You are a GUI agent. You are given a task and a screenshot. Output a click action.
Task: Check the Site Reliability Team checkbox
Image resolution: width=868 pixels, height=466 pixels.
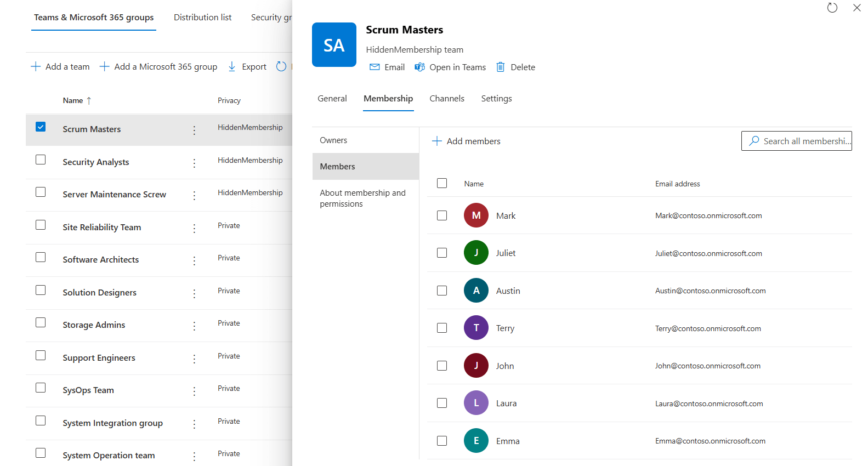pyautogui.click(x=41, y=225)
